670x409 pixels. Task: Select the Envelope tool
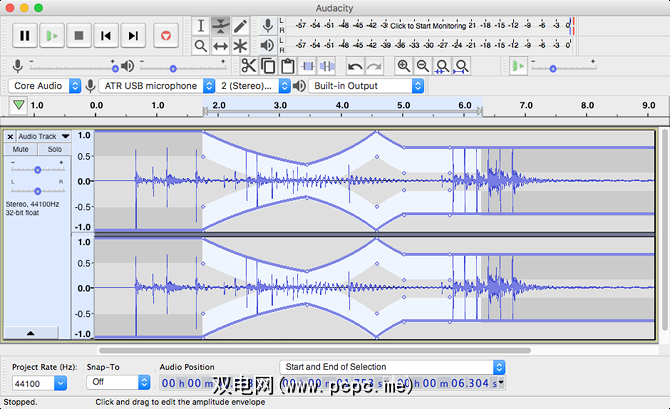point(220,25)
